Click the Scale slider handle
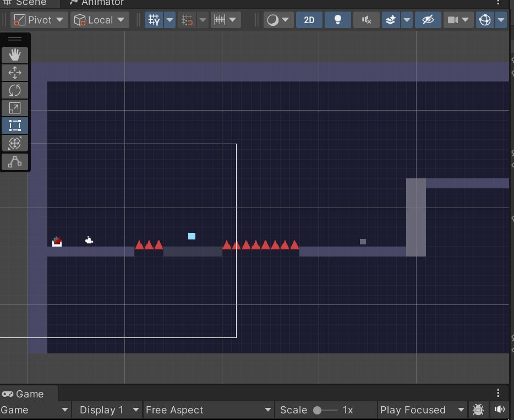Screen dimensions: 514x420 318,410
